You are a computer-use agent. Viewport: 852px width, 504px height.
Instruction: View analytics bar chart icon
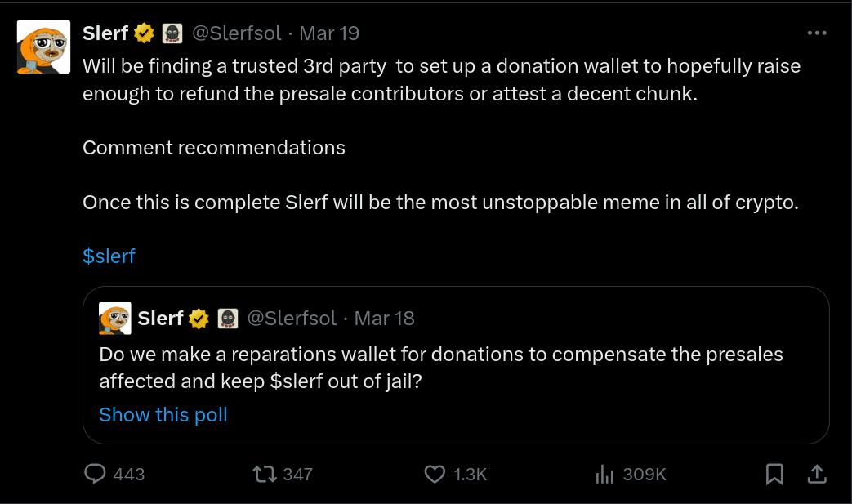coord(604,474)
